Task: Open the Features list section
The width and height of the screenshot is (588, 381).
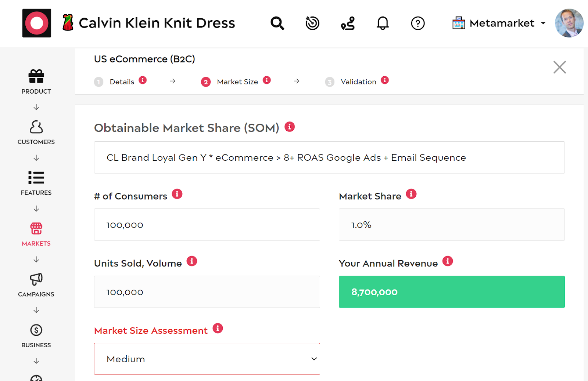Action: click(36, 183)
